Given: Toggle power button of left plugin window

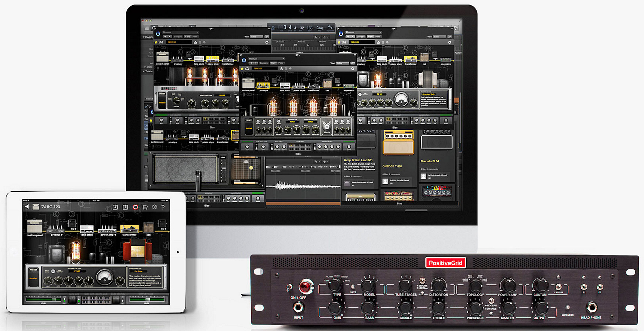Looking at the screenshot, I should [x=158, y=34].
